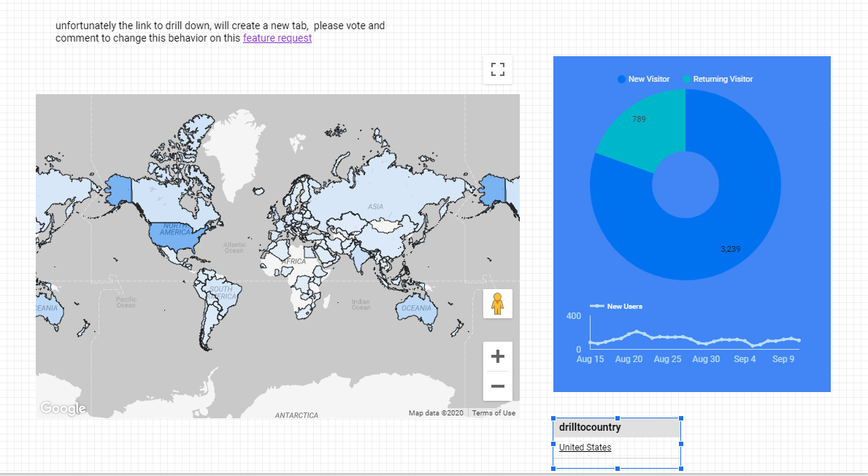868x476 pixels.
Task: Zoom out on the map
Action: click(x=498, y=385)
